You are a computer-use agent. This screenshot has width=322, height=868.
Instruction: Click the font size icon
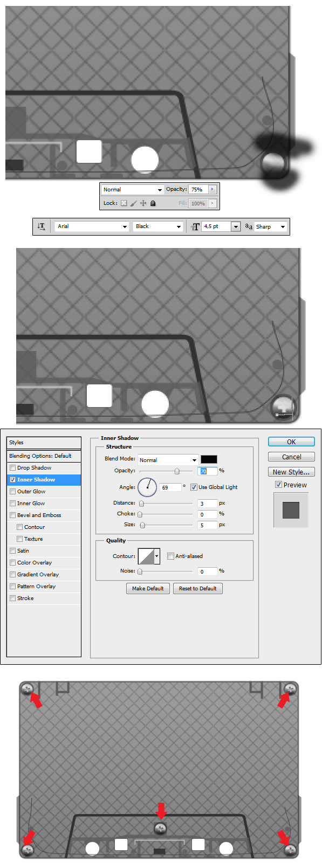coord(195,226)
